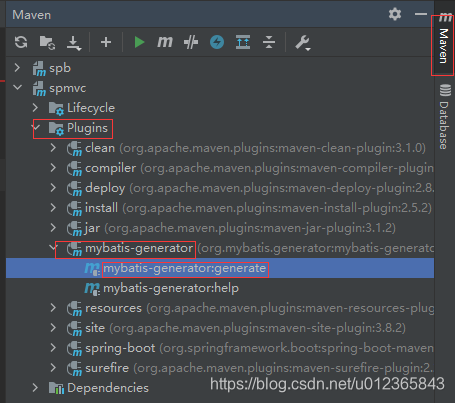This screenshot has width=455, height=403.
Task: Expand the spring-boot plugin
Action: (53, 348)
